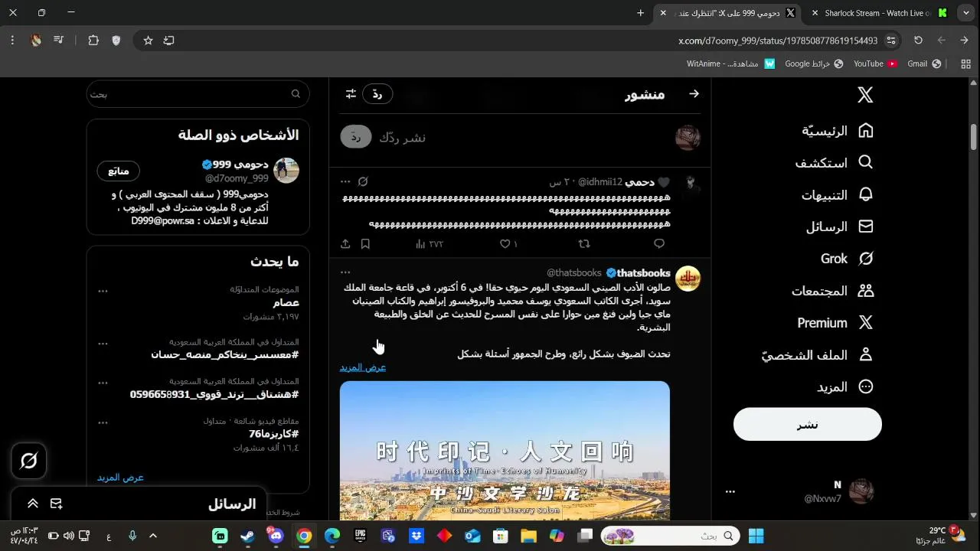
Task: Go back using the arrow beside the post header
Action: pyautogui.click(x=694, y=94)
